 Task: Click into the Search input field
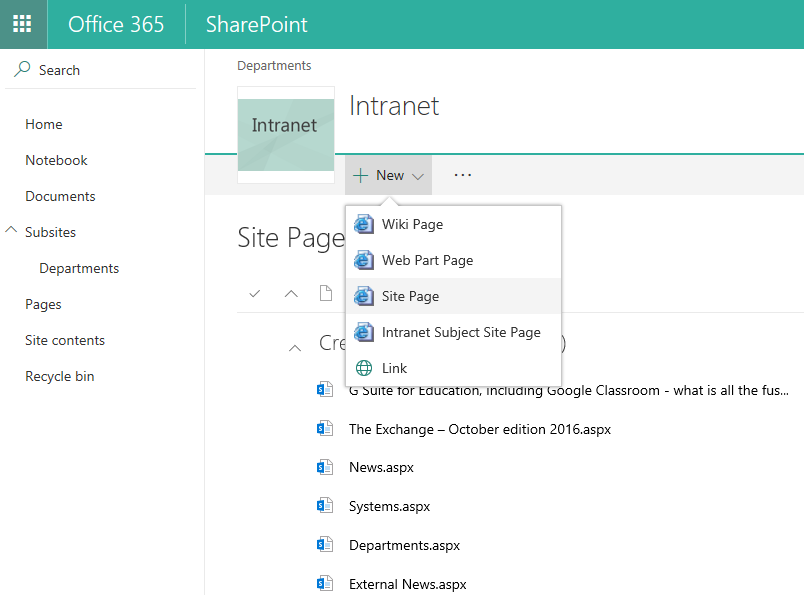click(x=100, y=70)
